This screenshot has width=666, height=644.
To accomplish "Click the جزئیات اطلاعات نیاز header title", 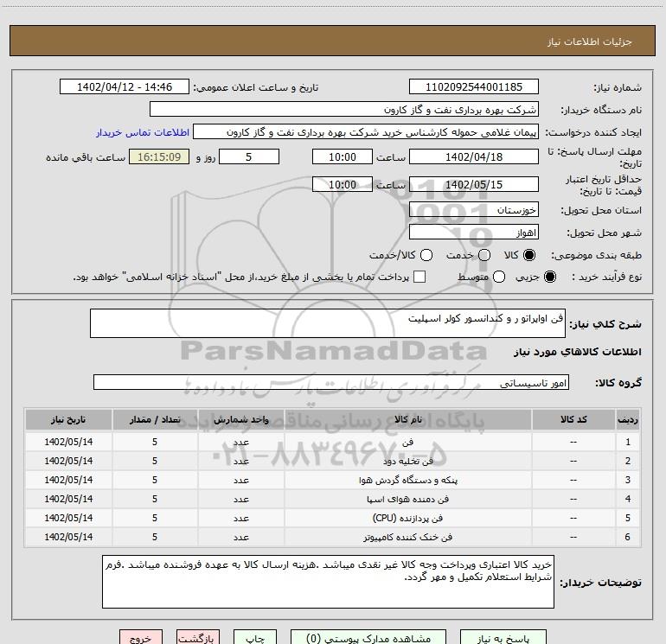I will click(589, 41).
